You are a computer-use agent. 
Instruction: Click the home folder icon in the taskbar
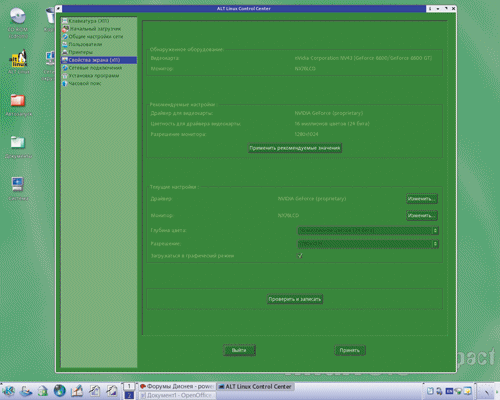[43, 391]
